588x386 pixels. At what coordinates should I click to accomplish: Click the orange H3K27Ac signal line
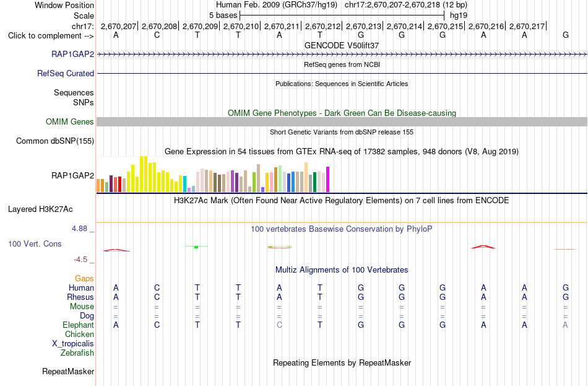342,222
